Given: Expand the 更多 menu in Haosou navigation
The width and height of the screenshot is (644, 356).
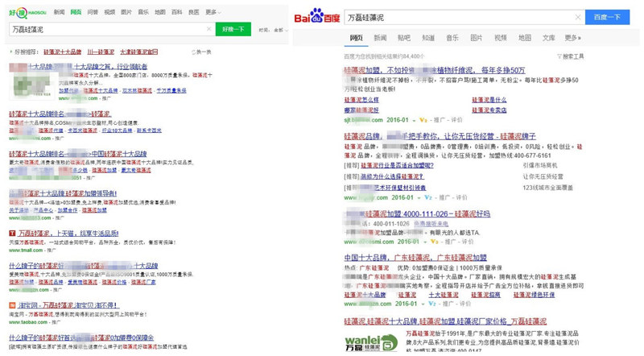Looking at the screenshot, I should pyautogui.click(x=213, y=12).
